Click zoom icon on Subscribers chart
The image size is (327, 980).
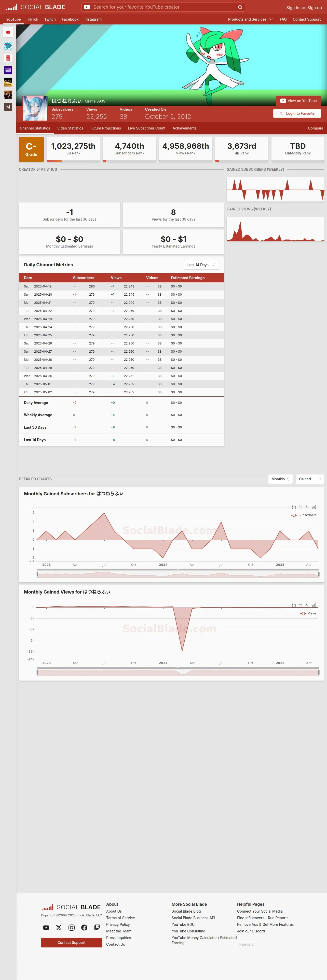pos(293,508)
